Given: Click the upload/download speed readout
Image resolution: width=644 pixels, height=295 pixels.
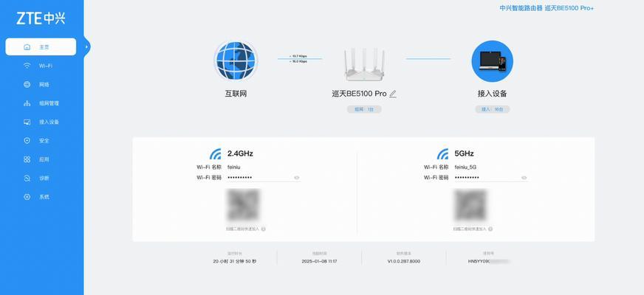Looking at the screenshot, I should click(299, 59).
